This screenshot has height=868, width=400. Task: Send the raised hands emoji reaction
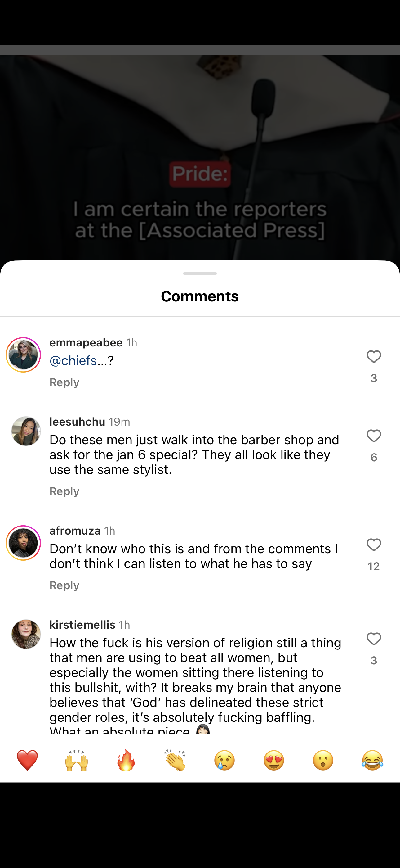click(76, 760)
